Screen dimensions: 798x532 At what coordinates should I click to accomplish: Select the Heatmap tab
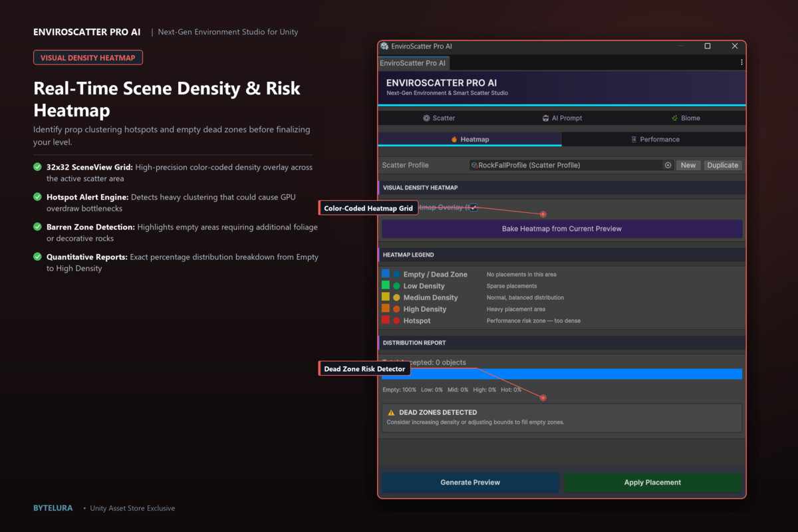(x=469, y=139)
